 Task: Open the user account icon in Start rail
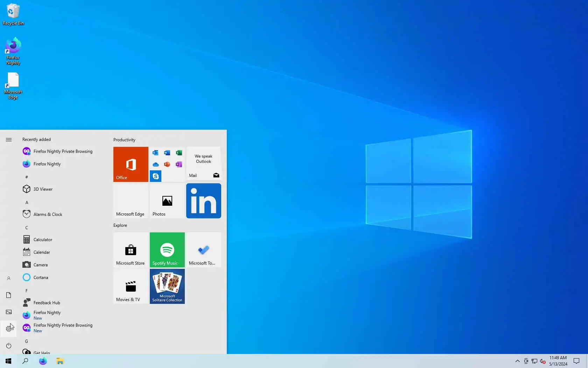tap(9, 278)
